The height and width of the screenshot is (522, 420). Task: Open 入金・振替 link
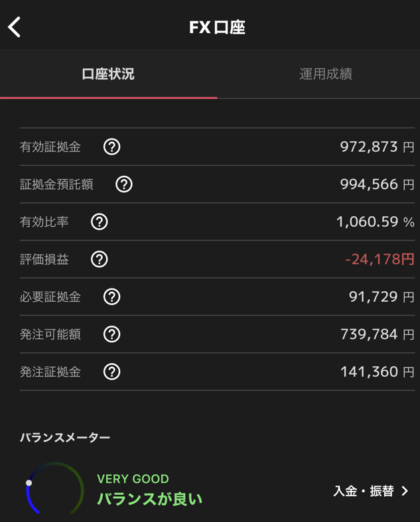click(x=364, y=491)
